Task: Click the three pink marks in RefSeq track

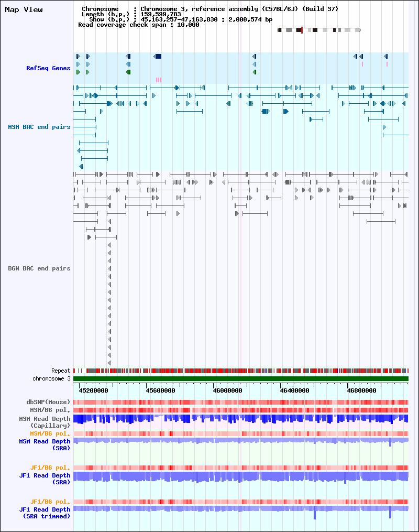Action: click(159, 80)
